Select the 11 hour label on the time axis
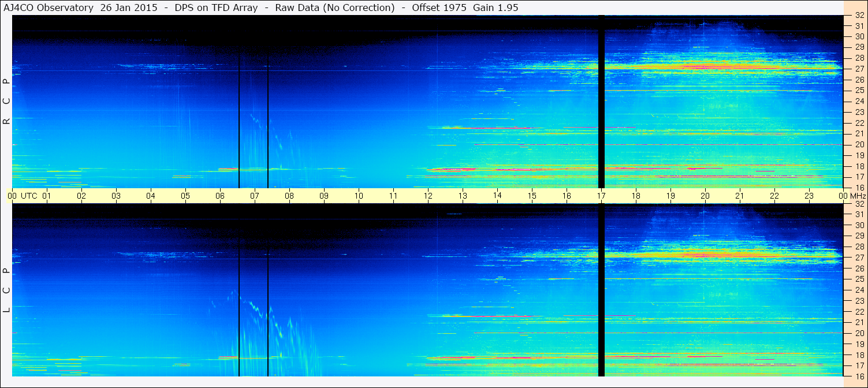868x388 pixels. [393, 196]
